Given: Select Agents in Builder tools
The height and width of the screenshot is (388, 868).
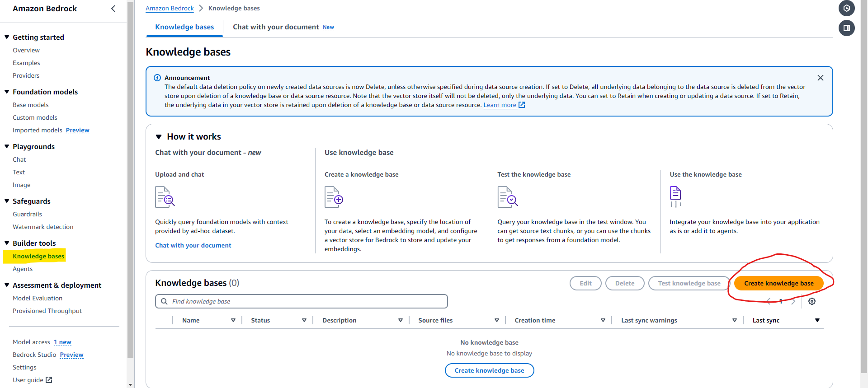Looking at the screenshot, I should [x=23, y=269].
